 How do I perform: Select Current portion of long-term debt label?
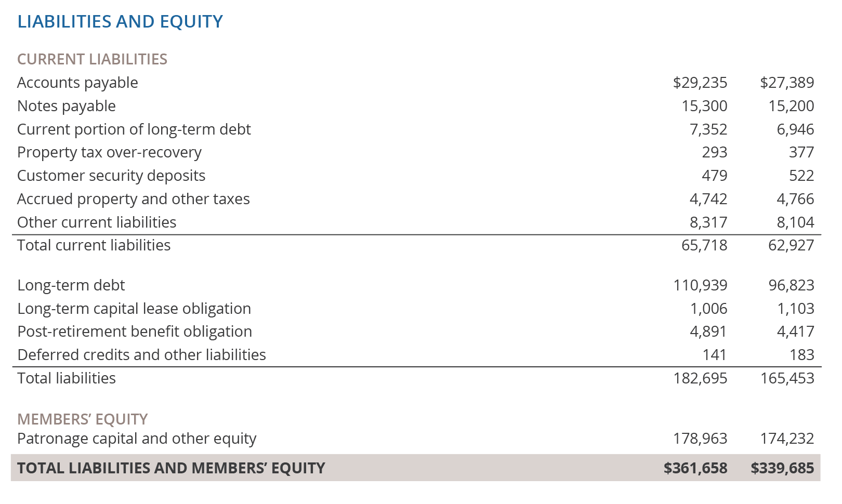click(134, 129)
